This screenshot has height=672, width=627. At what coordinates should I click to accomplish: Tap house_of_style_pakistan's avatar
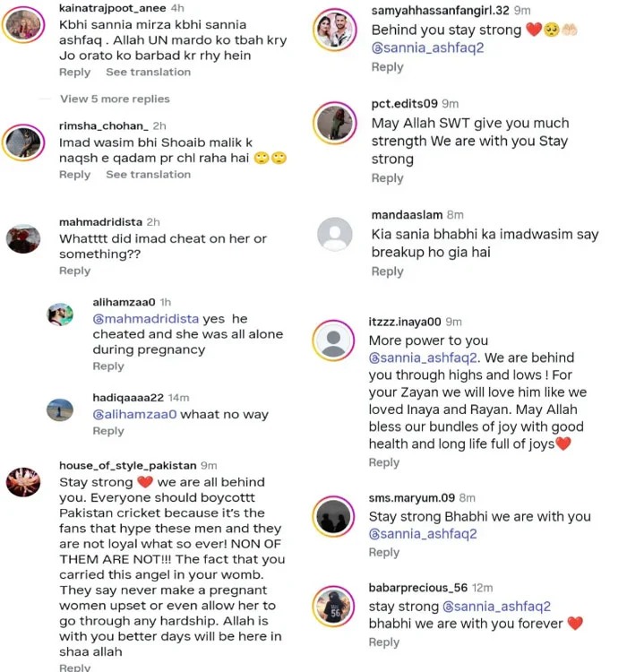pos(23,481)
